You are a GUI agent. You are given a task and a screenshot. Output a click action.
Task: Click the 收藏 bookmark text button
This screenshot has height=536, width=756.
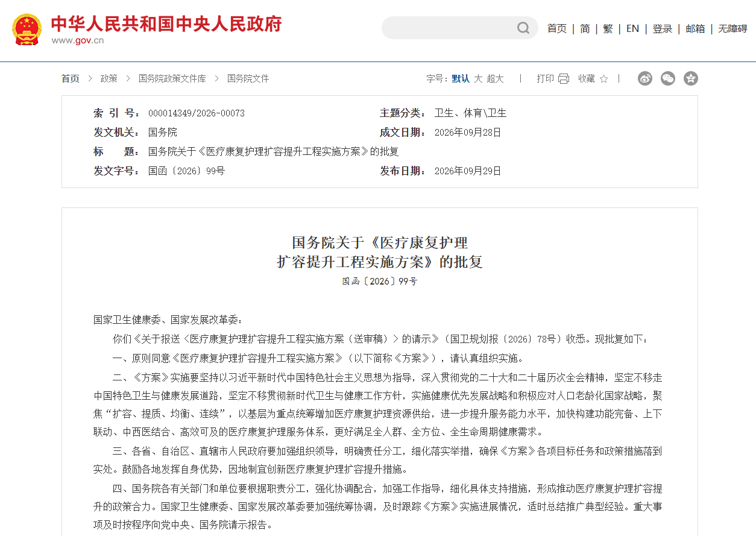coord(587,79)
